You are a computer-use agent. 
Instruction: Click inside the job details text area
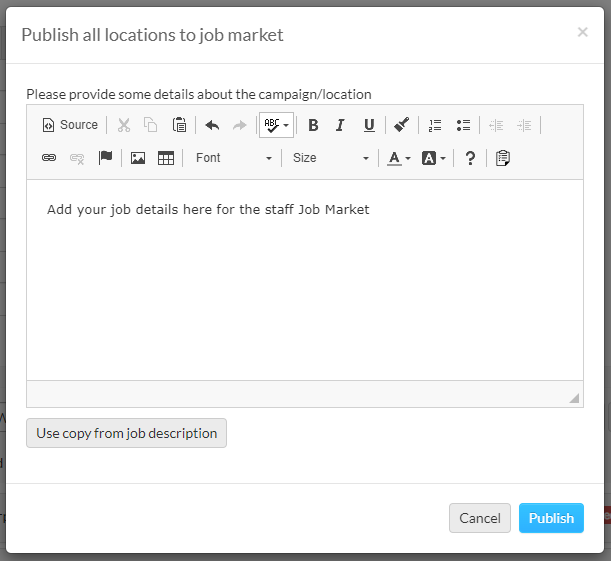click(304, 290)
